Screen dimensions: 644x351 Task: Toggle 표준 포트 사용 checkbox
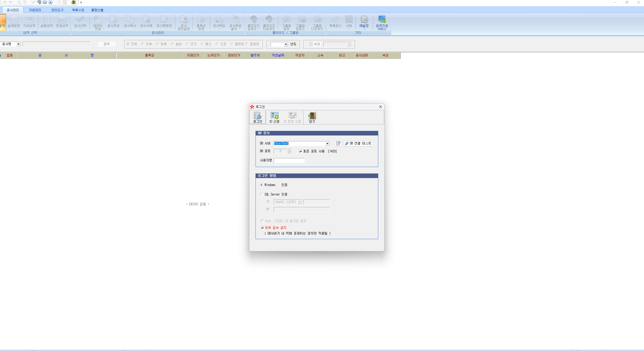301,151
